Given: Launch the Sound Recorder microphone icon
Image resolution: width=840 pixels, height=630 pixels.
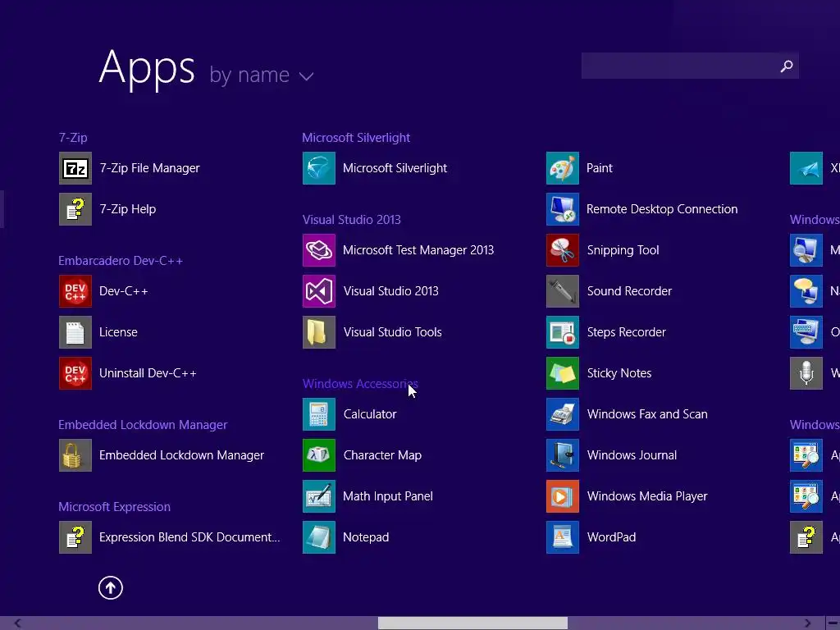Looking at the screenshot, I should 563,291.
